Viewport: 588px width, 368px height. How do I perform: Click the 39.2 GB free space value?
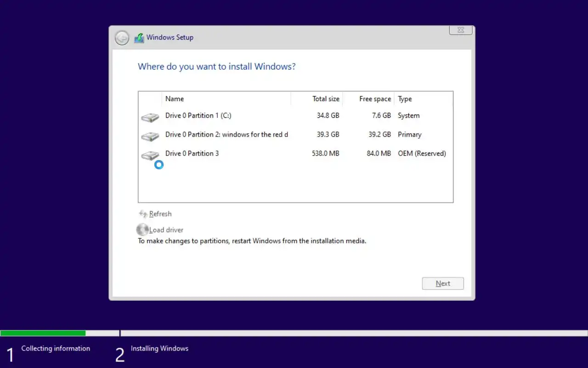[x=379, y=135]
